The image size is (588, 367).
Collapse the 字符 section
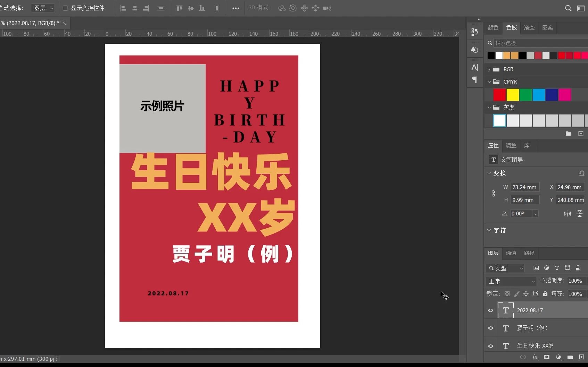[x=489, y=230]
